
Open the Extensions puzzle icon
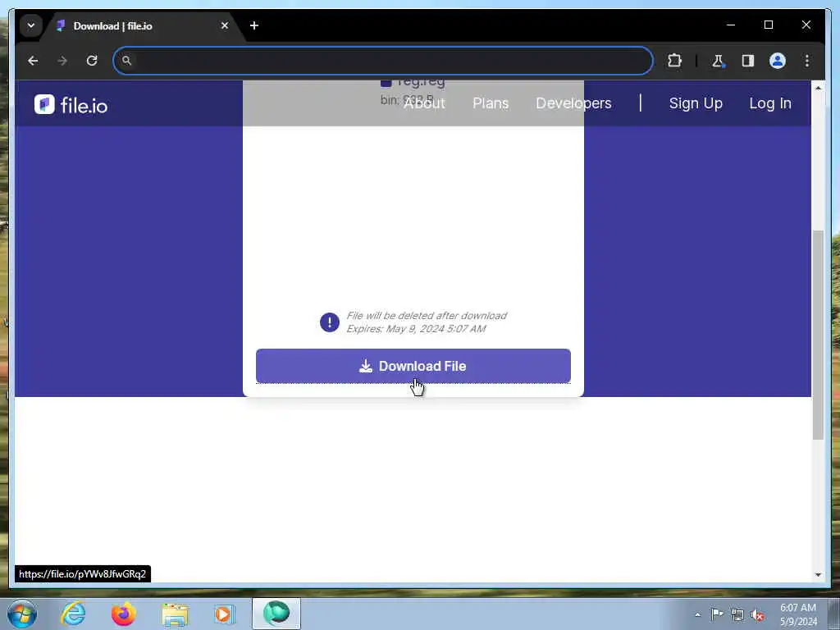coord(674,61)
